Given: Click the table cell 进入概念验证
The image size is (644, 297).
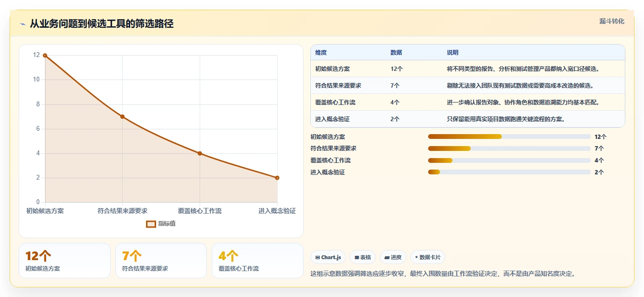Looking at the screenshot, I should pyautogui.click(x=332, y=119).
